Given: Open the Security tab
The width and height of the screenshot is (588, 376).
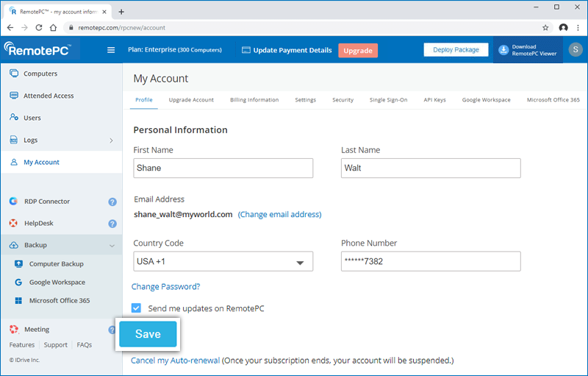Looking at the screenshot, I should [343, 100].
